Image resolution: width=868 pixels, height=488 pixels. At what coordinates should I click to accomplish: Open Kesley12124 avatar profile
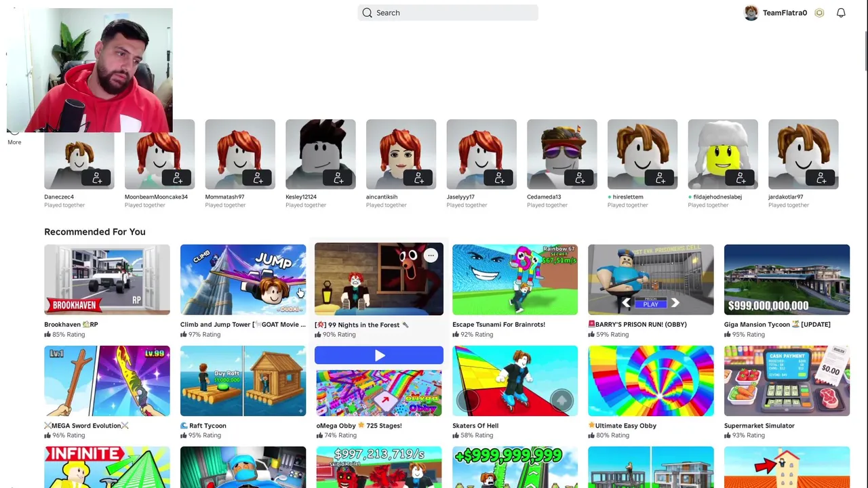click(x=321, y=154)
